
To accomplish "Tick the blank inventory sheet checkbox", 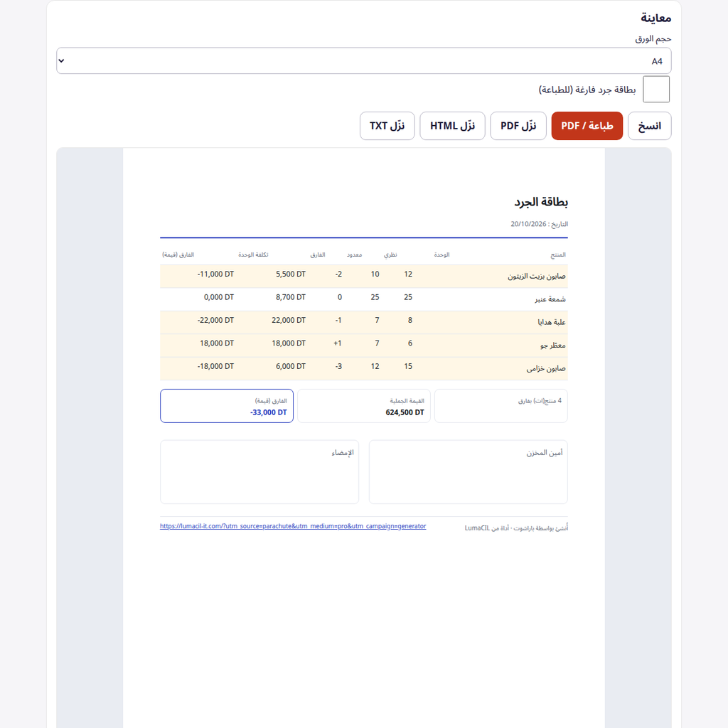I will coord(656,89).
